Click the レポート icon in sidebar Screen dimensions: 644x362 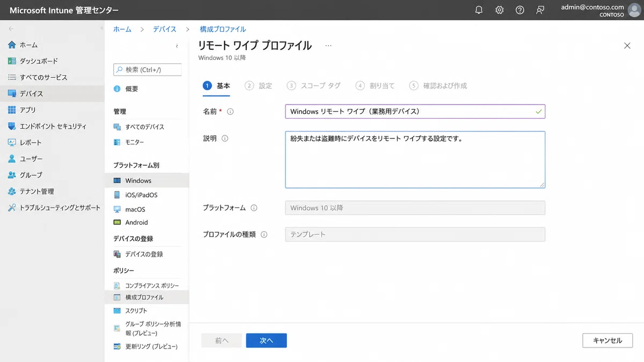(12, 143)
